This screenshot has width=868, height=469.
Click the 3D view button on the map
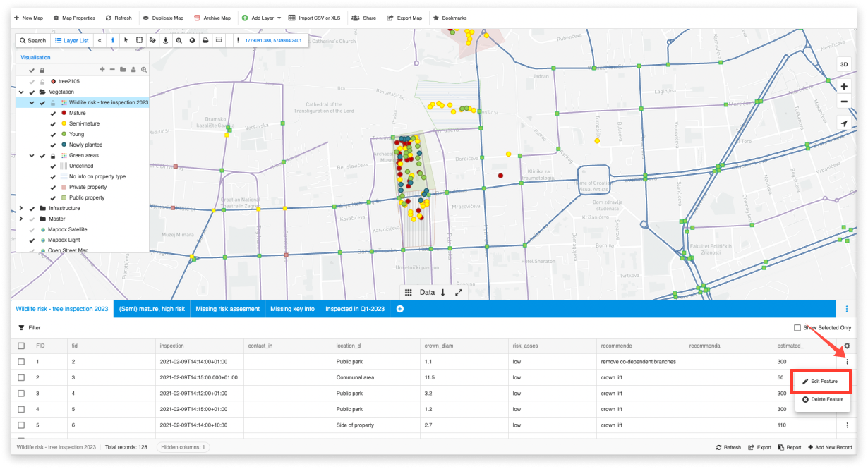pyautogui.click(x=843, y=63)
